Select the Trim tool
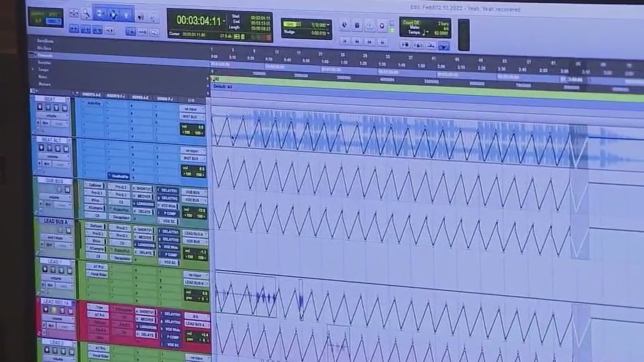The height and width of the screenshot is (362, 644). coord(100,14)
